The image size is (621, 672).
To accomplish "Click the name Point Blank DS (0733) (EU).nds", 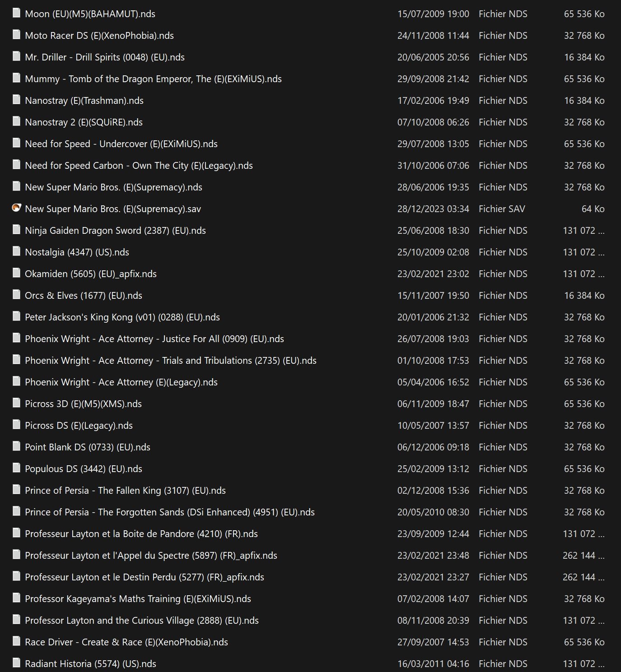I will coord(88,447).
